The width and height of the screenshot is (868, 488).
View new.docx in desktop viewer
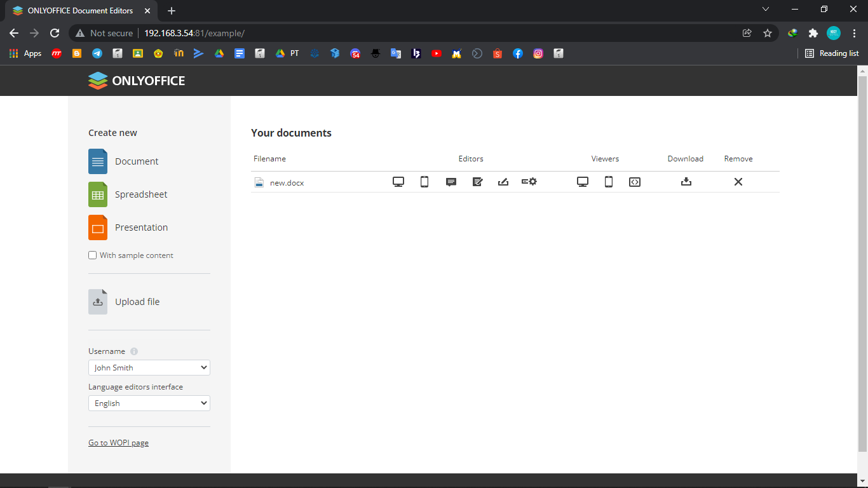point(583,182)
